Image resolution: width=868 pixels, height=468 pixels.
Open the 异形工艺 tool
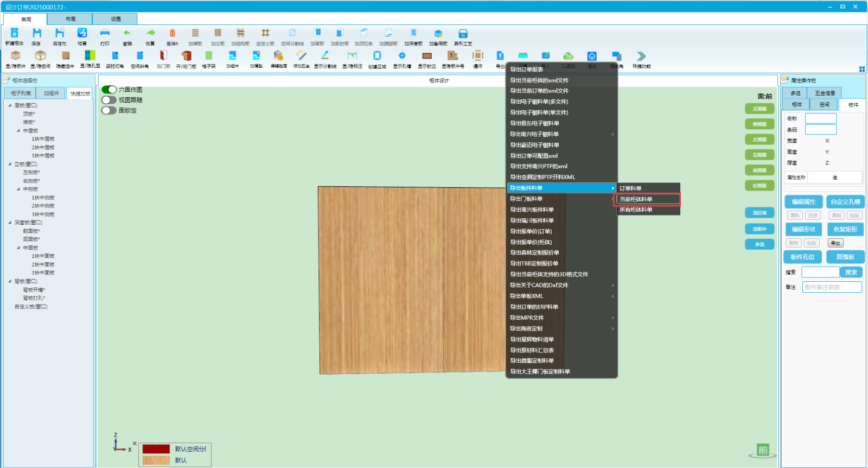[x=463, y=34]
